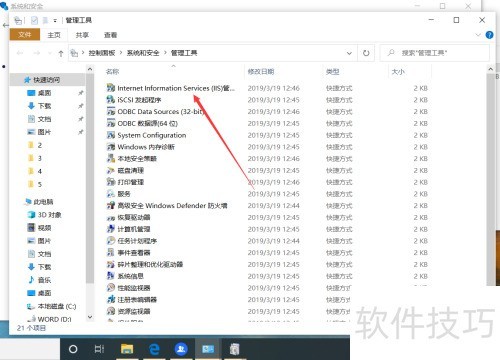Expand the breadcrumb arrow after 控制面板
This screenshot has height=360, width=500.
coord(121,53)
